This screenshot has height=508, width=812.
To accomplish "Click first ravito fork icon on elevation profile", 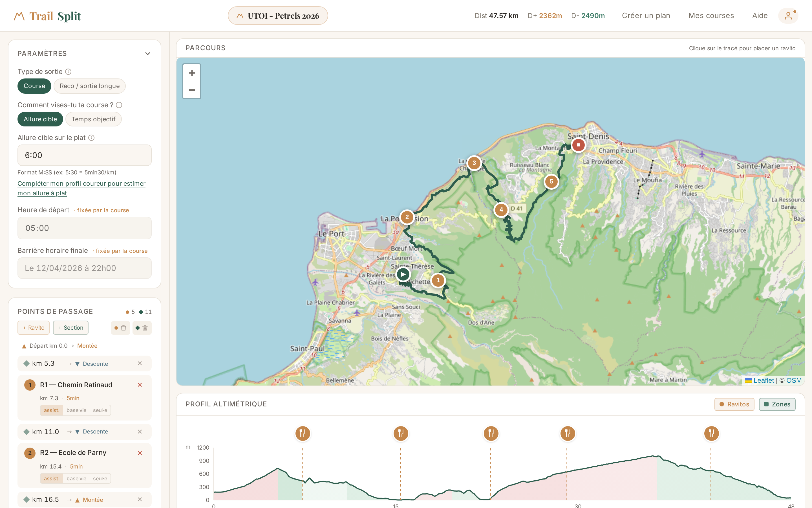I will click(x=302, y=433).
